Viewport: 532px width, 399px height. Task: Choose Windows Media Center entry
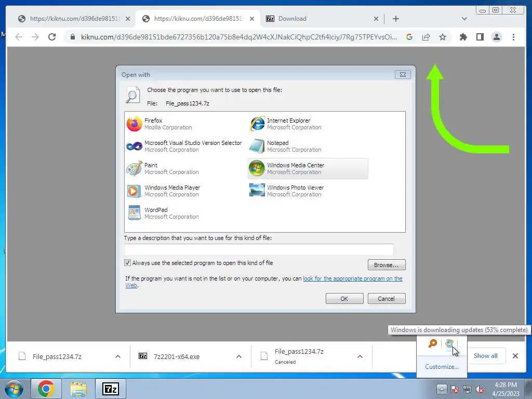[308, 169]
